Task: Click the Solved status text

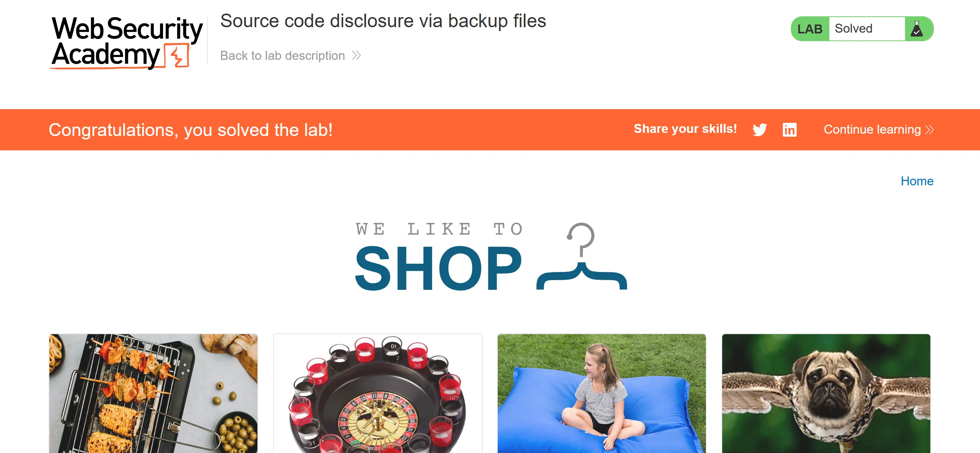Action: click(x=853, y=28)
